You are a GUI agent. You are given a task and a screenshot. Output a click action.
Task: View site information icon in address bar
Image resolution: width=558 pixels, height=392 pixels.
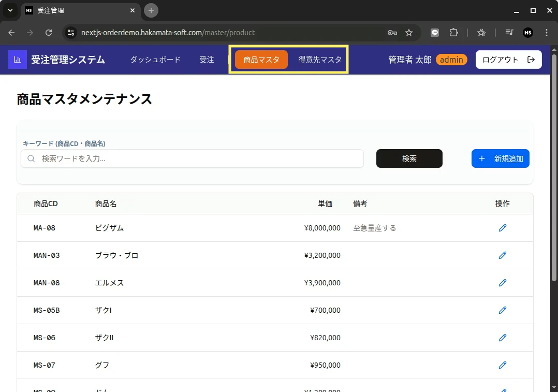pos(71,33)
